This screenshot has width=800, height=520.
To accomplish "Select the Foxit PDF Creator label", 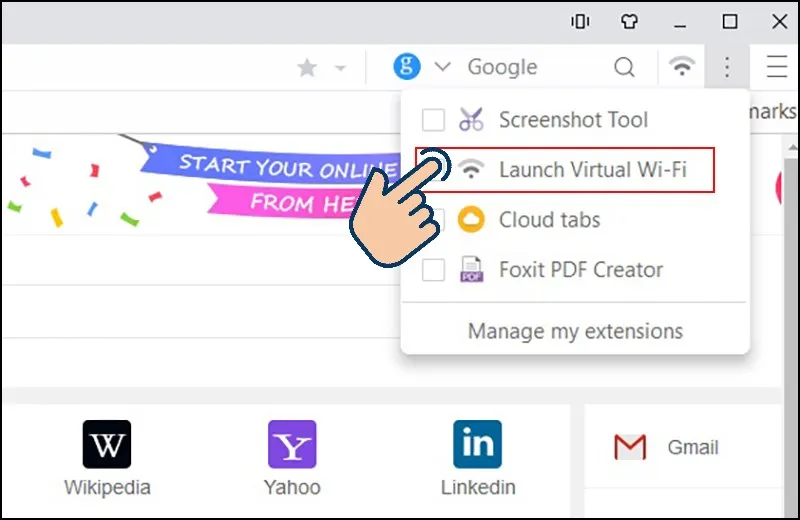I will (581, 269).
